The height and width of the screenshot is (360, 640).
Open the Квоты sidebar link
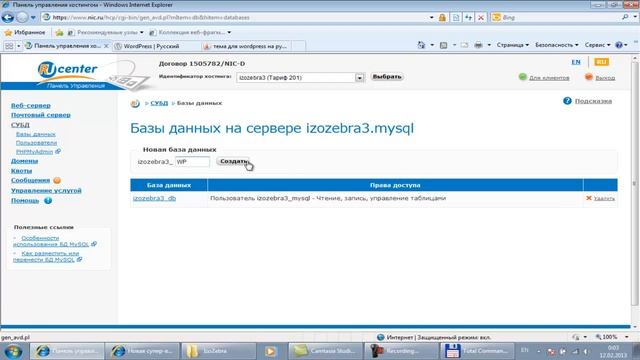pyautogui.click(x=21, y=171)
